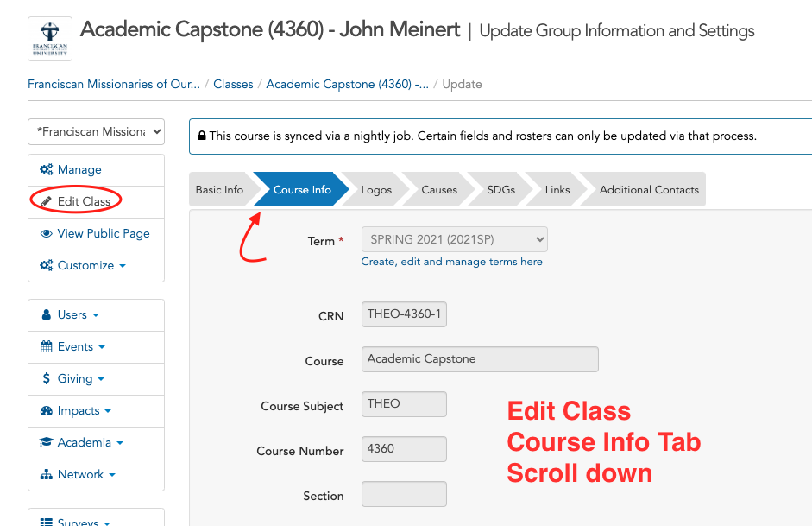Click the Network sitemap icon
The width and height of the screenshot is (812, 526).
tap(46, 475)
